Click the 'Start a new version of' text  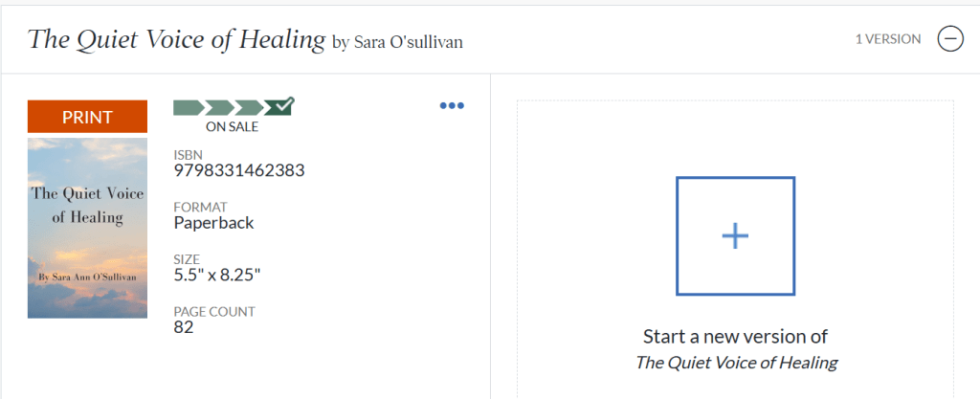coord(735,337)
